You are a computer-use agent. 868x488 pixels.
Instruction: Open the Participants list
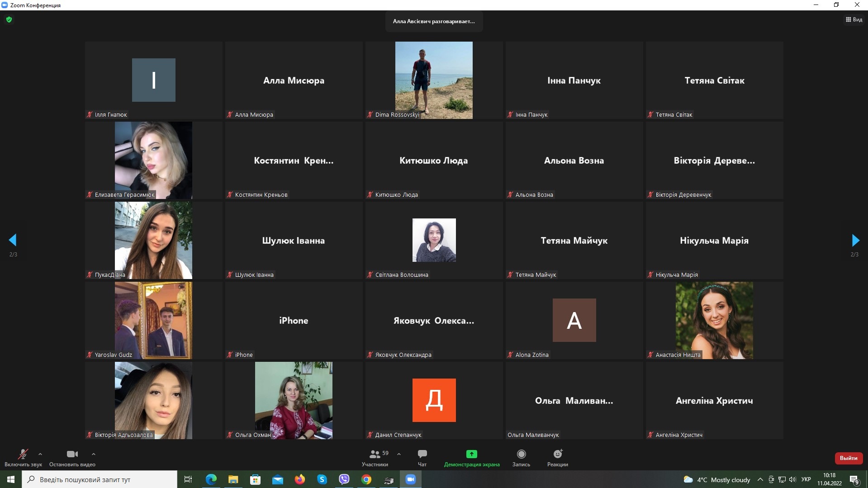[375, 457]
